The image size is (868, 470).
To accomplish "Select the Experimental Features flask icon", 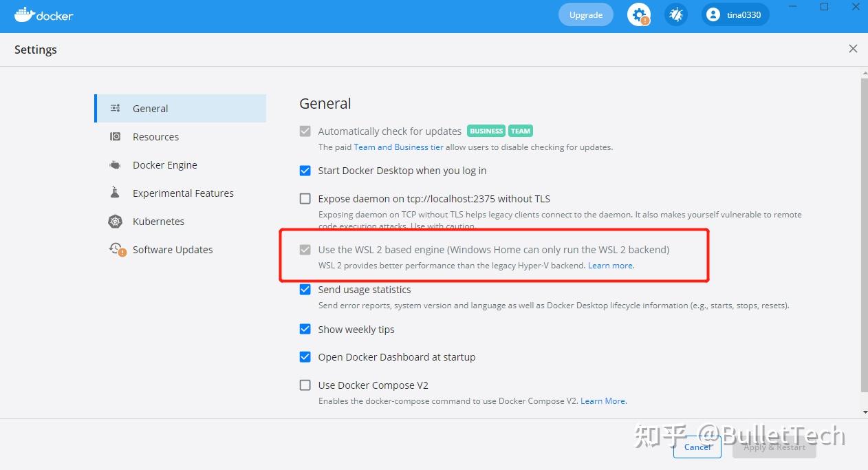I will [x=115, y=193].
